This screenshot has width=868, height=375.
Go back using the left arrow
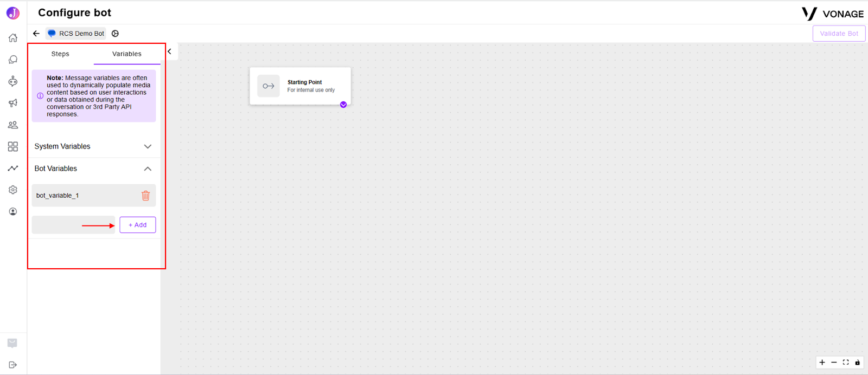coord(36,33)
